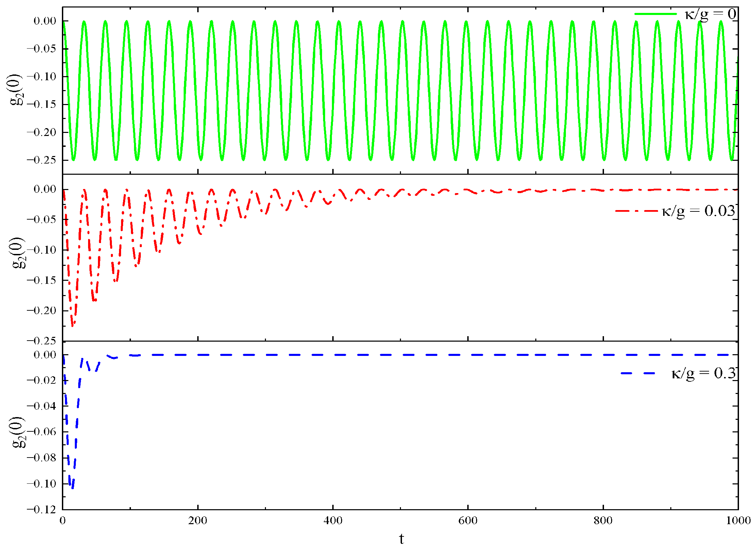Click the green κ/g = 0 legend line
The height and width of the screenshot is (550, 756).
655,14
